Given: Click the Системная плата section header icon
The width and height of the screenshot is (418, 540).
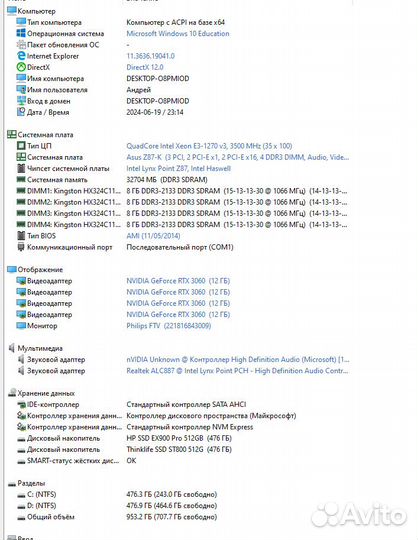Looking at the screenshot, I should [12, 134].
